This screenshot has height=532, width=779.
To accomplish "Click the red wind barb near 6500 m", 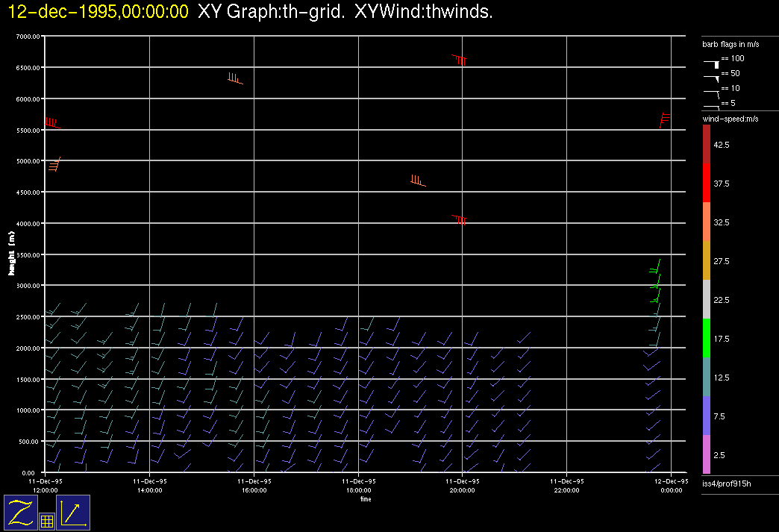I will [460, 60].
